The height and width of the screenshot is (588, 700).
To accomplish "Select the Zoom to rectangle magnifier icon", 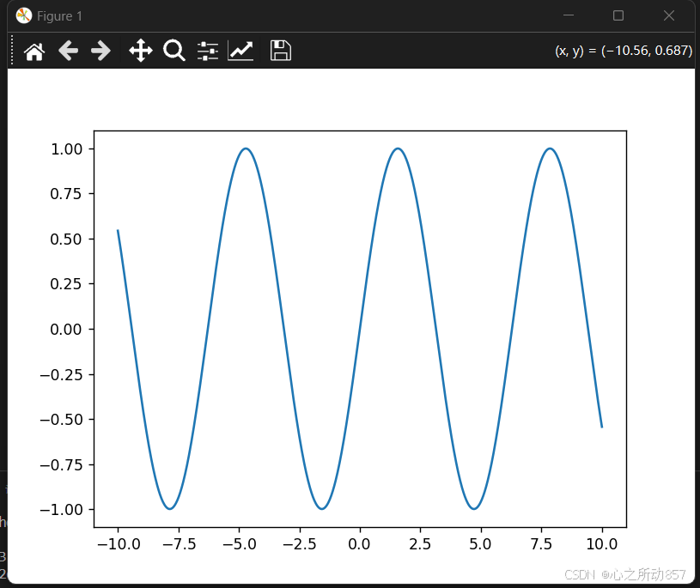I will [174, 51].
